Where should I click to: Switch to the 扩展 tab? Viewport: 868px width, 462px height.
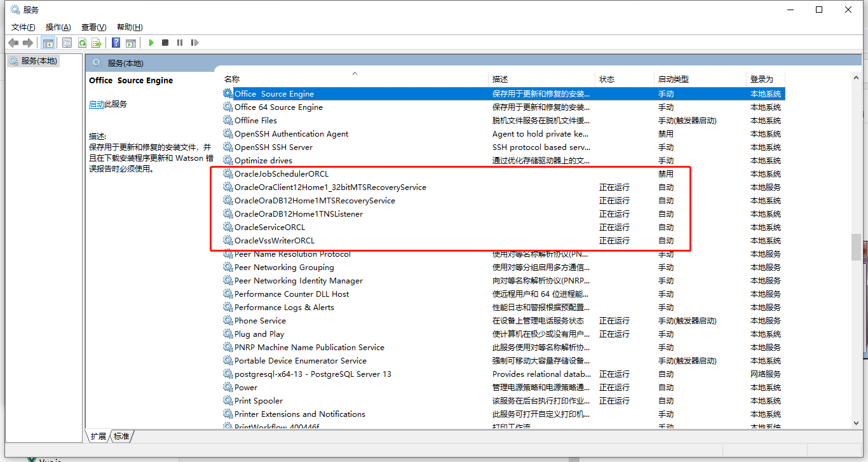pyautogui.click(x=98, y=436)
